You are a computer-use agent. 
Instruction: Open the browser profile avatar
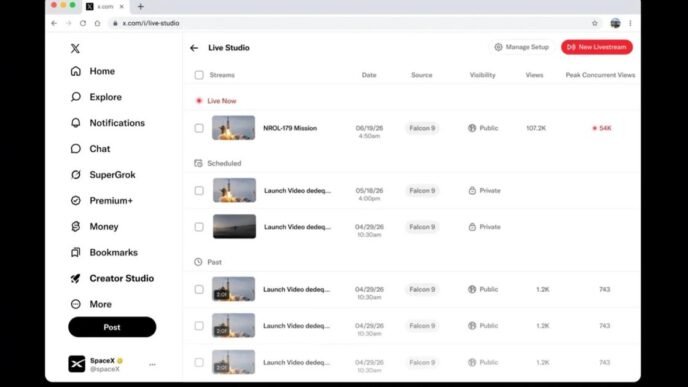(x=615, y=23)
